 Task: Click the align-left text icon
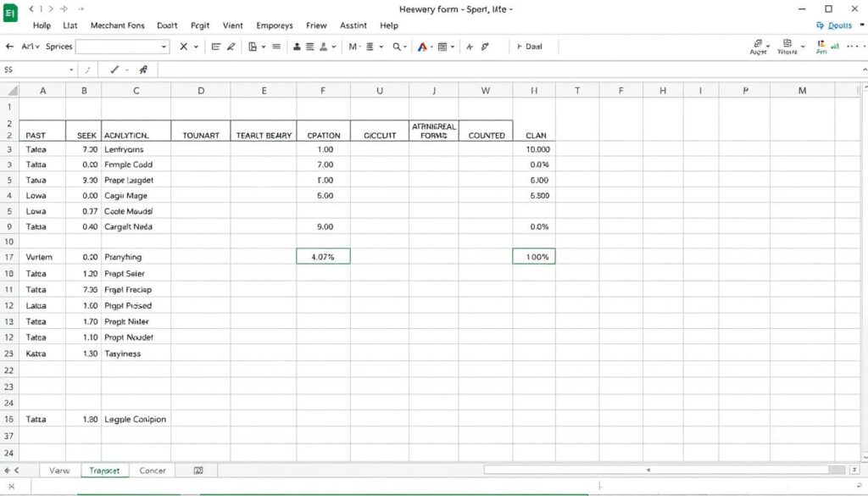[x=216, y=47]
